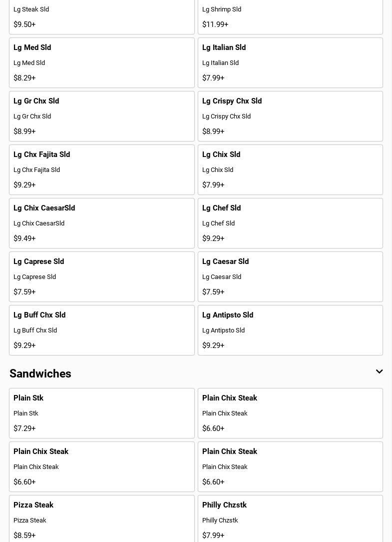Open the Lg Caesar Sld card
The height and width of the screenshot is (542, 392).
click(290, 276)
